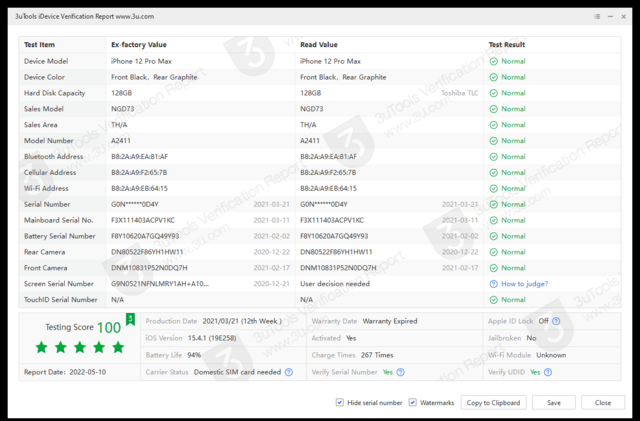This screenshot has width=640, height=421.
Task: Click the Ex-factory Value column header
Action: point(139,45)
